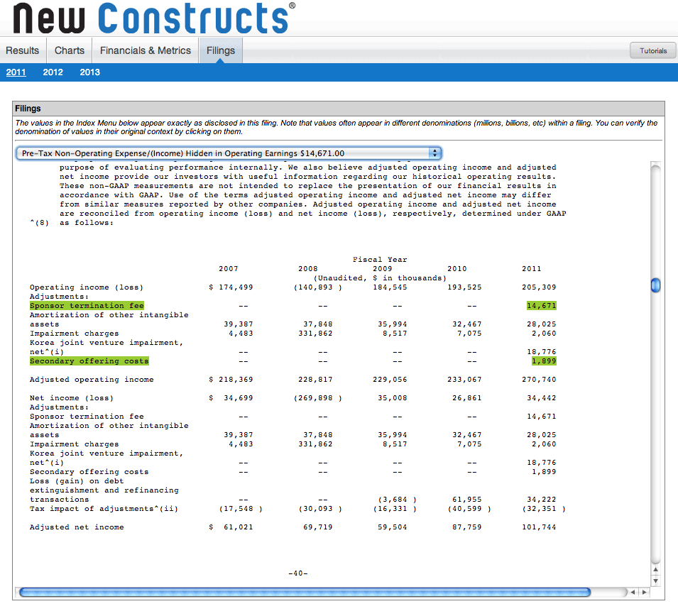Viewport: 678px width, 616px height.
Task: Open the Tutorials button
Action: coord(653,50)
